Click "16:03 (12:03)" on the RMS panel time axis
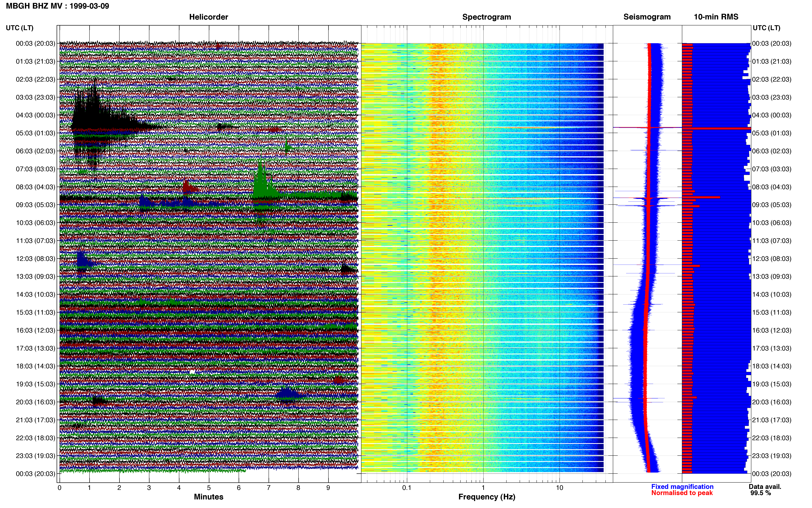Screen dimensions: 812x508 point(772,330)
